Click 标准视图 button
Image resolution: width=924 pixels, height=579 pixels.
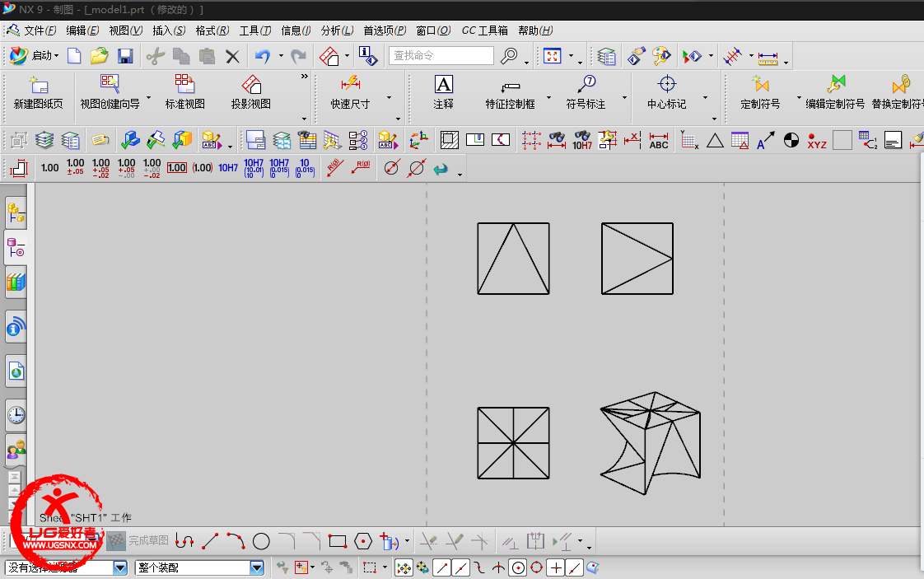point(185,92)
